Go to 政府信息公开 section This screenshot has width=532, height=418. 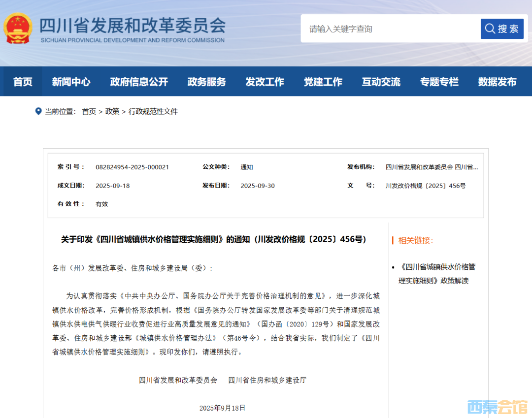point(139,82)
